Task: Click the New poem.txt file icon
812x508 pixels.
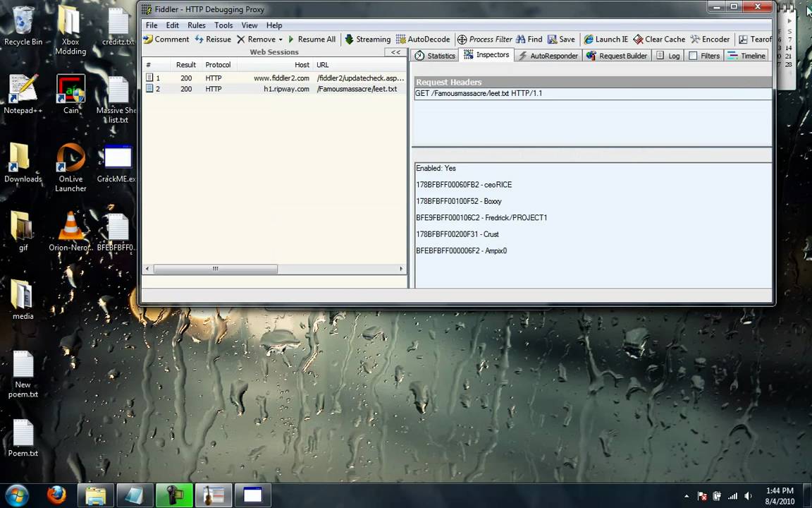Action: point(23,374)
